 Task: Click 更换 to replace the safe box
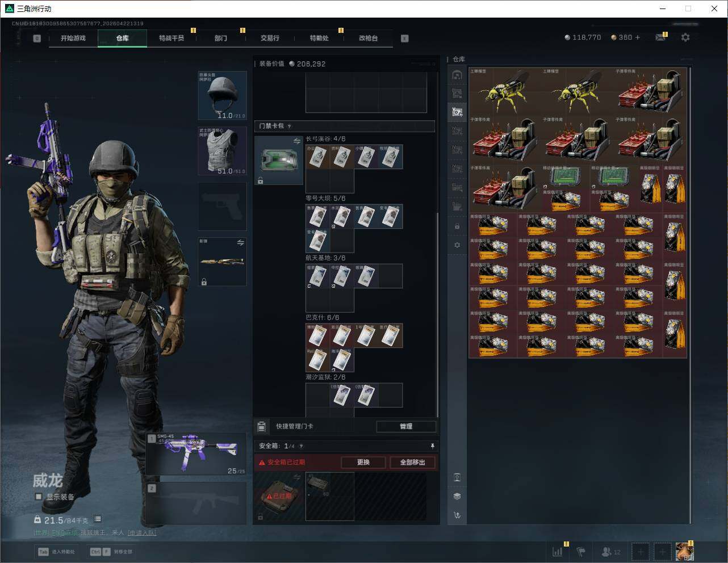point(363,462)
